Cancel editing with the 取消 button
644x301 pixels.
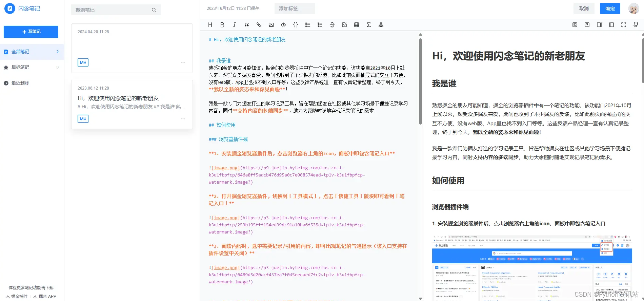pyautogui.click(x=584, y=8)
